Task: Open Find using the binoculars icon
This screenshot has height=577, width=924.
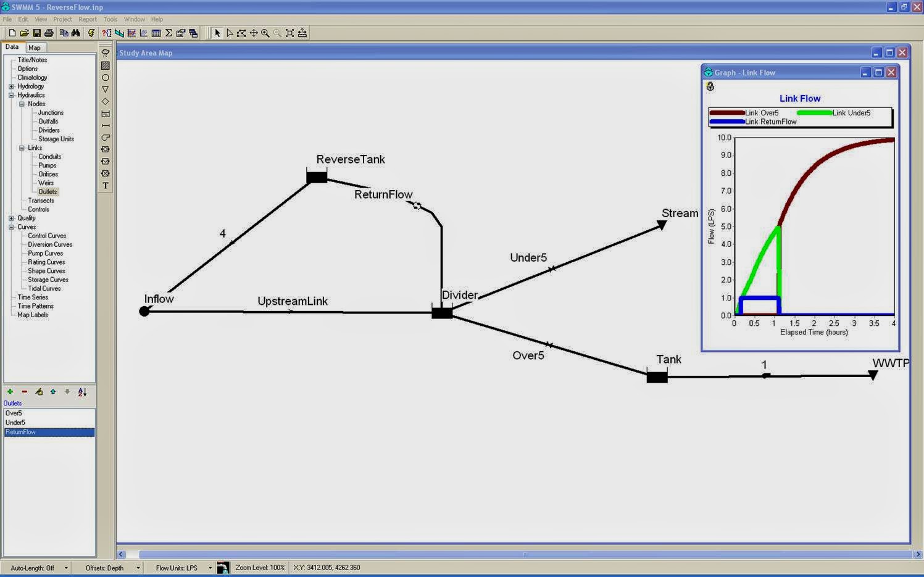Action: tap(75, 33)
